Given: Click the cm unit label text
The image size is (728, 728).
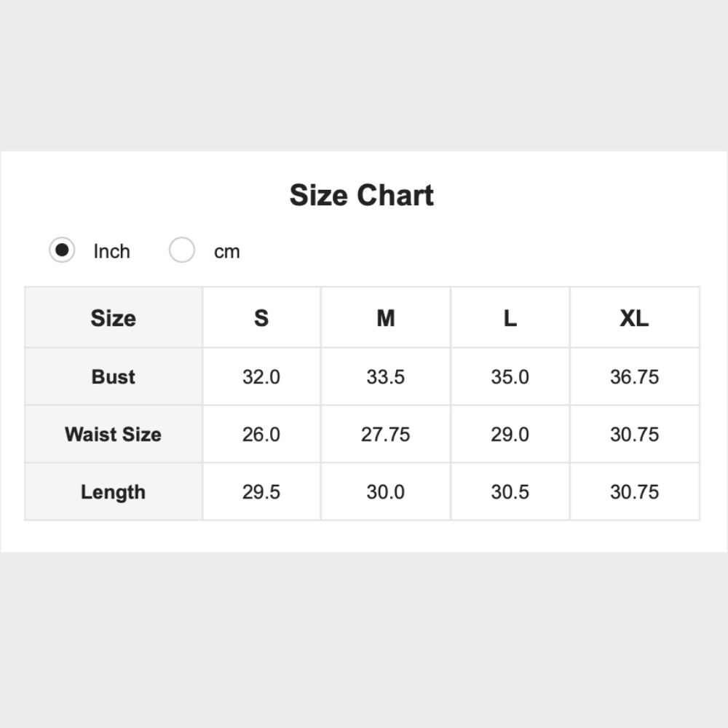Looking at the screenshot, I should pyautogui.click(x=226, y=251).
